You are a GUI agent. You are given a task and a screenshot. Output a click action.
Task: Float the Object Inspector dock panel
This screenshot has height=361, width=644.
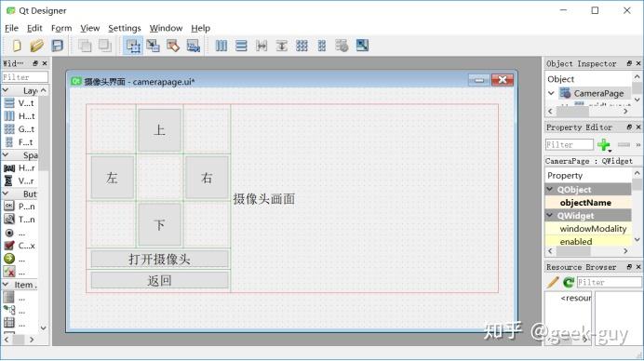coord(629,63)
